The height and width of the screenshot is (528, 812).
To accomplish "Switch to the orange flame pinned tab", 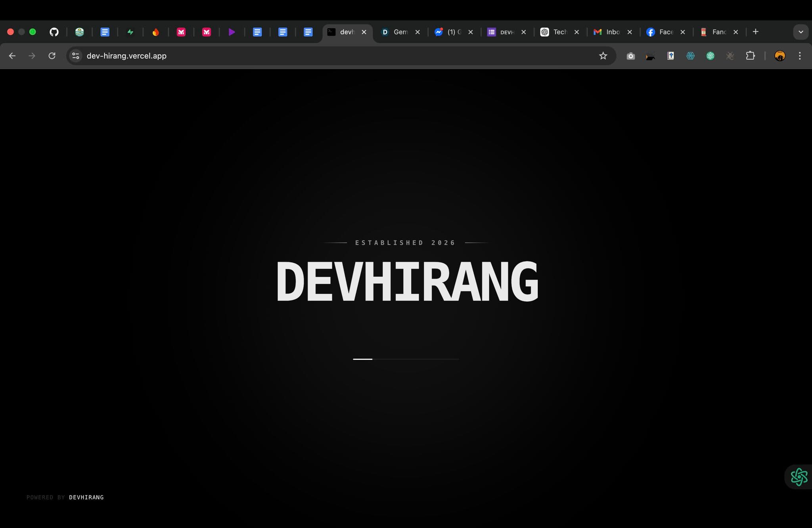I will [x=155, y=32].
